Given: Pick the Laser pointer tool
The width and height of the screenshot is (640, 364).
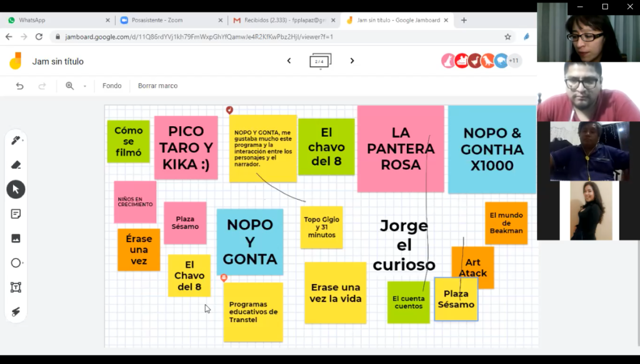Looking at the screenshot, I should (16, 312).
